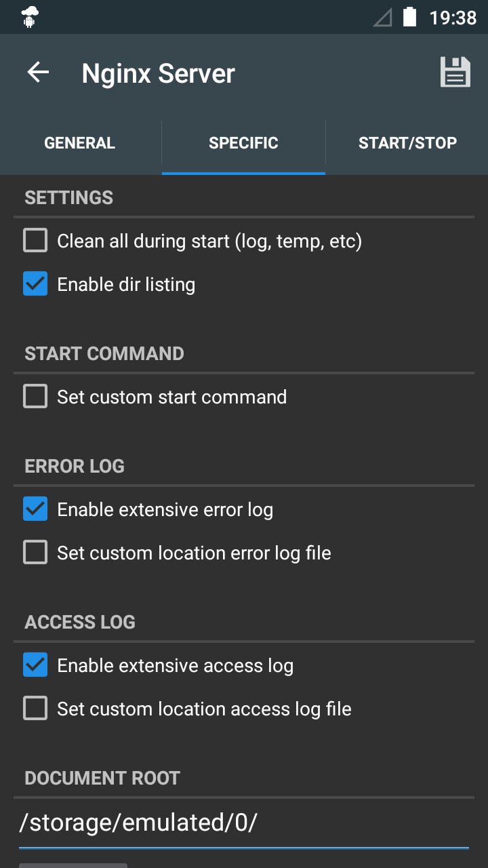Tap the back arrow icon

[38, 73]
